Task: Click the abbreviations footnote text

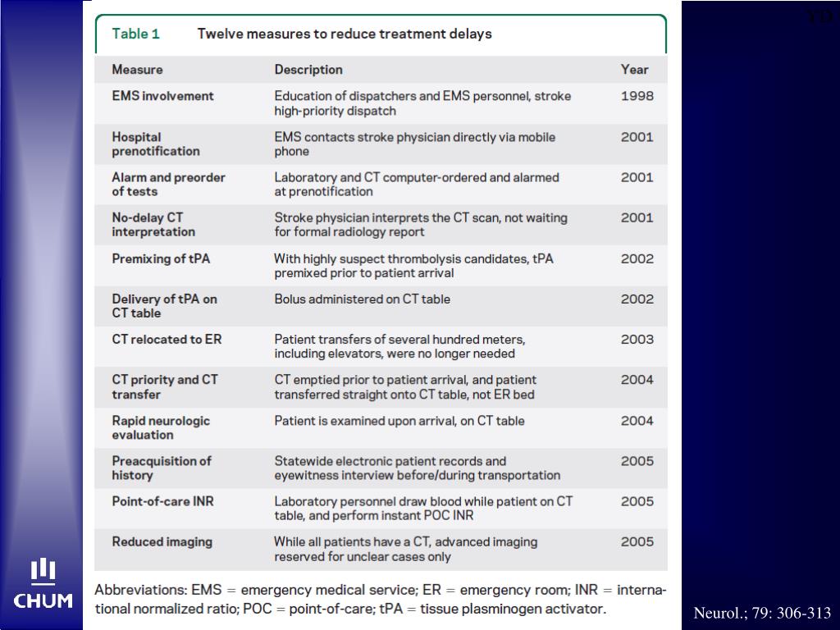Action: tap(380, 599)
